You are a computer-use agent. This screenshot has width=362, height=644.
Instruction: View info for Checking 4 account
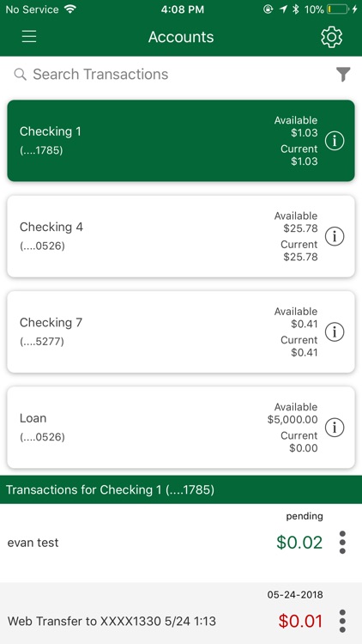click(335, 237)
